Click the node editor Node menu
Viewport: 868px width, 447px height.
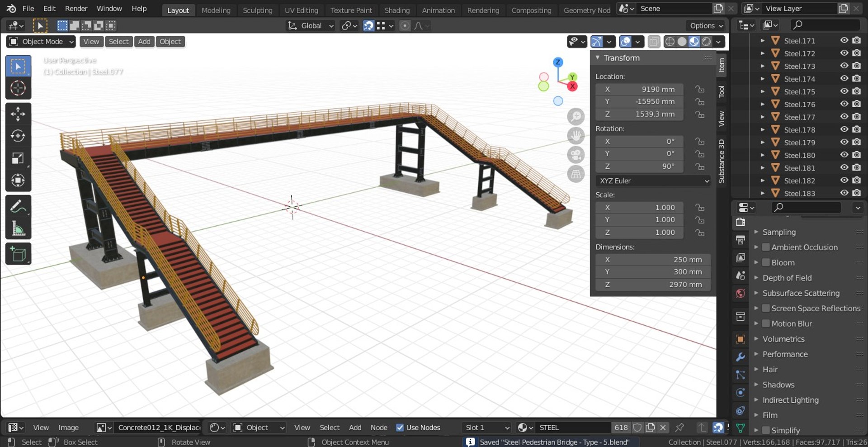(x=379, y=428)
